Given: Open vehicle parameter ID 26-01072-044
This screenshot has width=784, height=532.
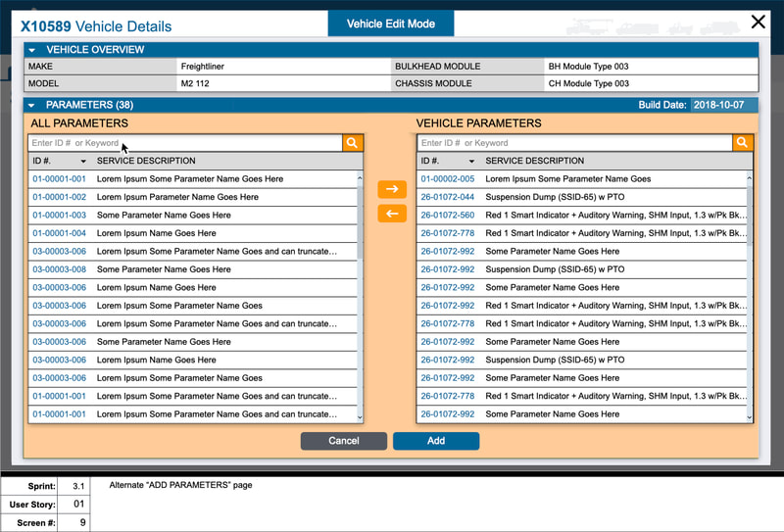Looking at the screenshot, I should click(448, 197).
